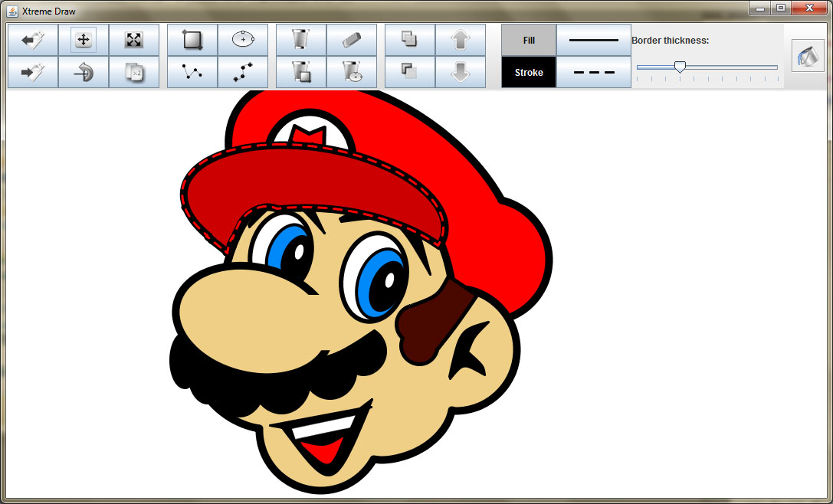The image size is (833, 504).
Task: Click the send-to-back overlapping squares icon
Action: coord(409,72)
